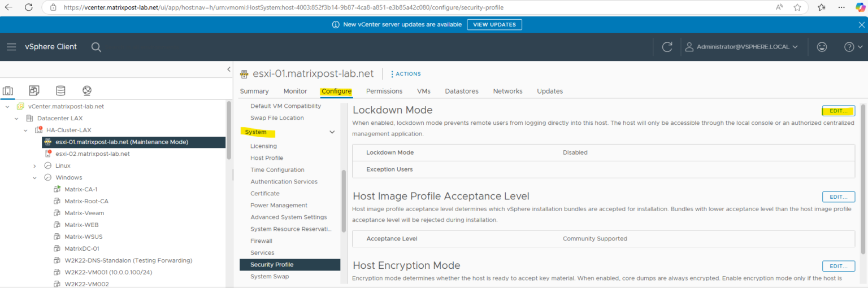Open Licensing in the System menu

pyautogui.click(x=263, y=146)
